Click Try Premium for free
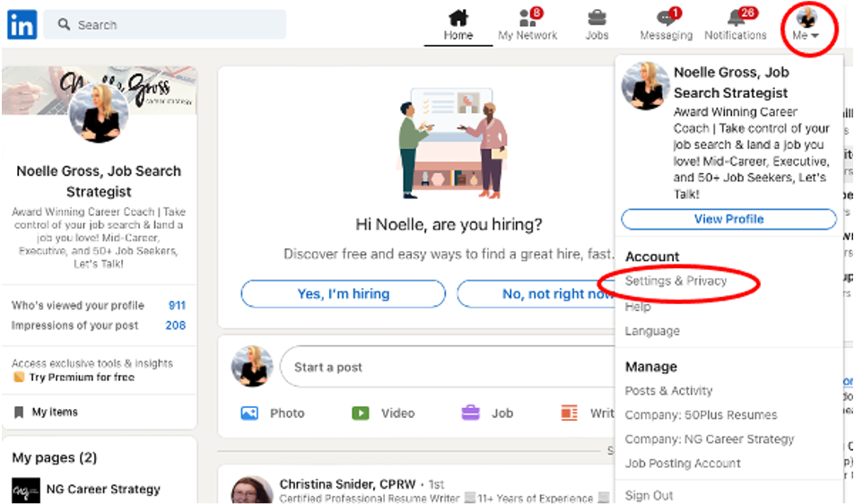 pos(82,378)
